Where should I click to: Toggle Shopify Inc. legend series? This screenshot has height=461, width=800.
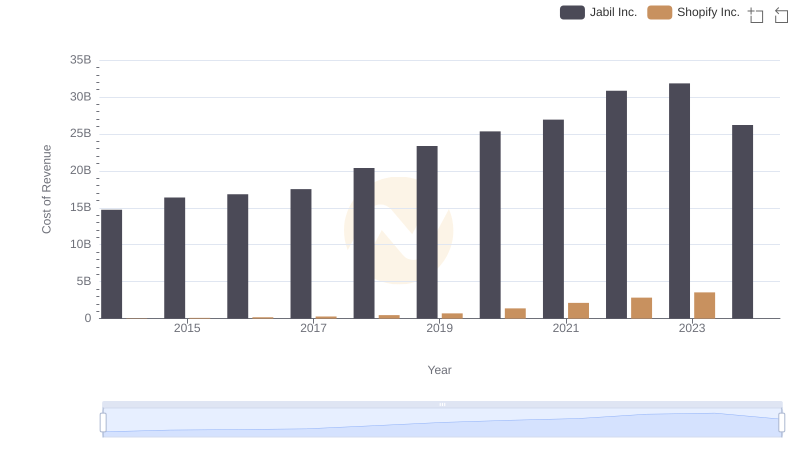pos(693,12)
